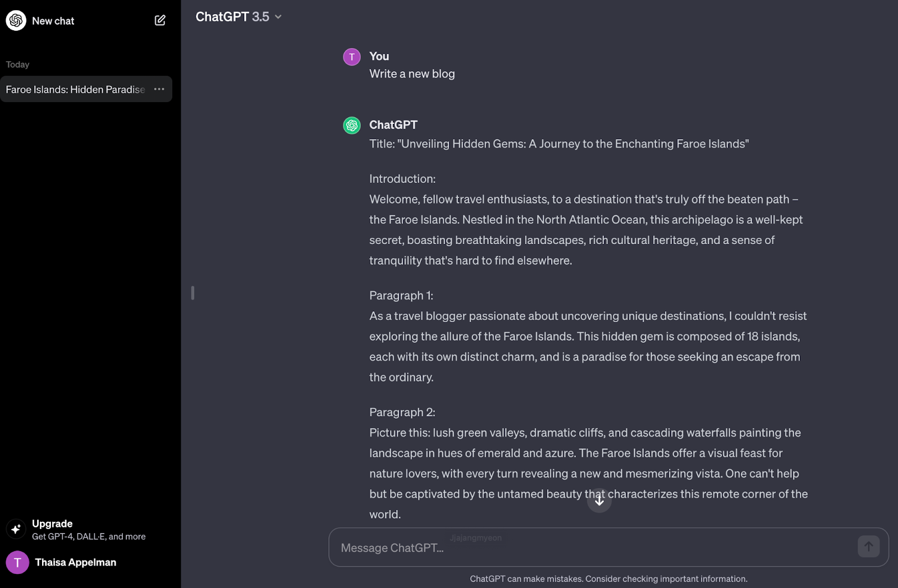The width and height of the screenshot is (898, 588).
Task: Click the "Write a new blog" prompt text
Action: point(412,74)
